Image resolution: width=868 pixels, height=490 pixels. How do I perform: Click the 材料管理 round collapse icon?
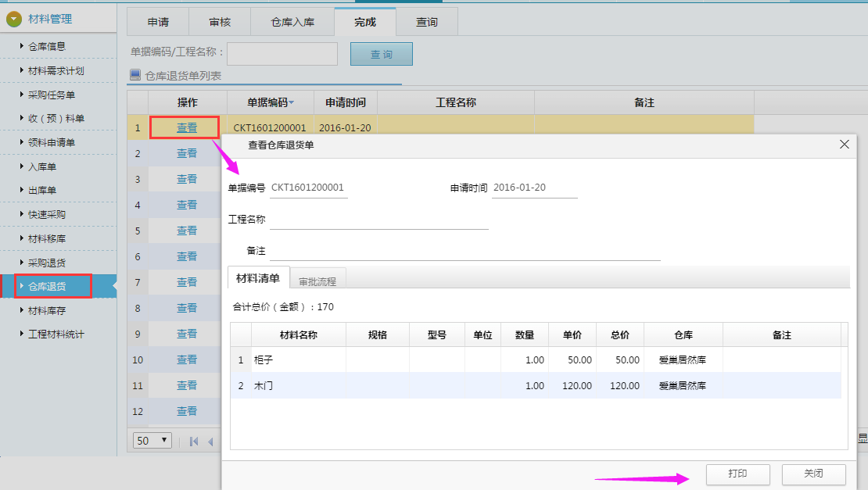[x=14, y=20]
